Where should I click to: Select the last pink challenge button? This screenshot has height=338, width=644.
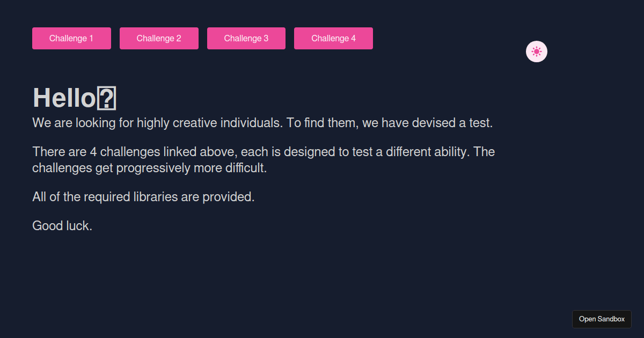click(x=333, y=38)
